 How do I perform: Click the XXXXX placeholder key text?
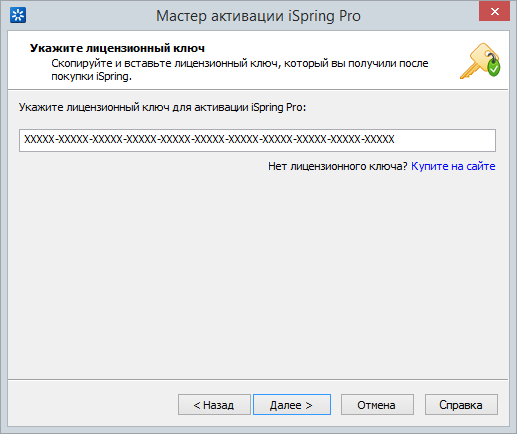pos(209,139)
